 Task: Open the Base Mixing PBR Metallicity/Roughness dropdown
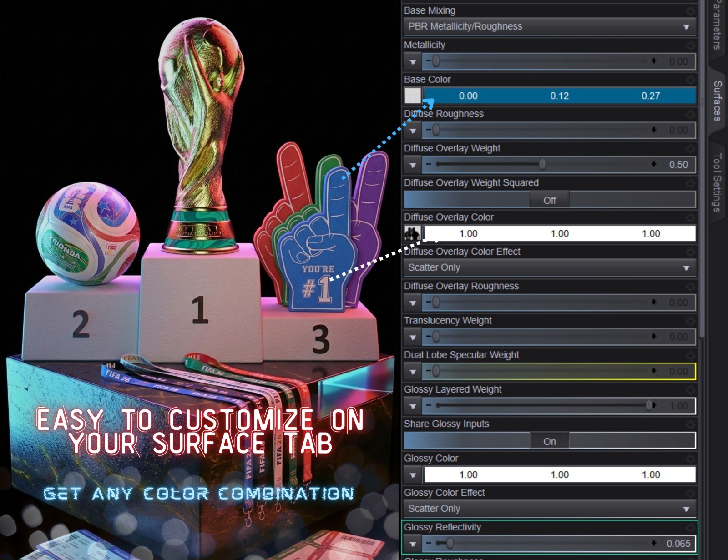(550, 26)
